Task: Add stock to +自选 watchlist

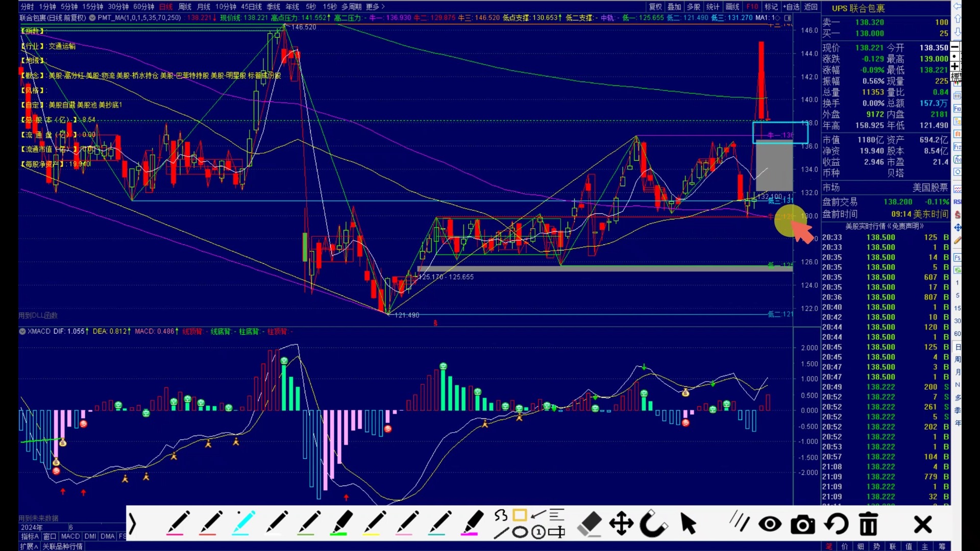Action: coord(791,7)
